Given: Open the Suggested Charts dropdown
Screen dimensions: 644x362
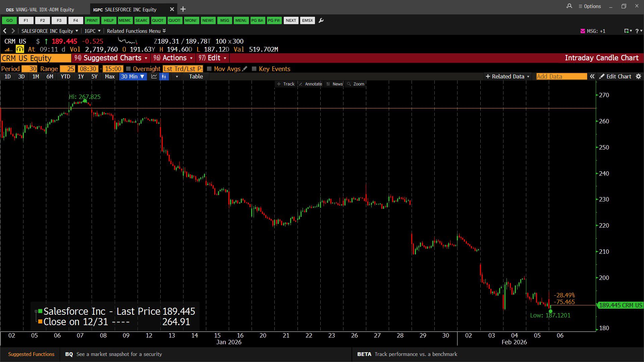Looking at the screenshot, I should (x=111, y=58).
